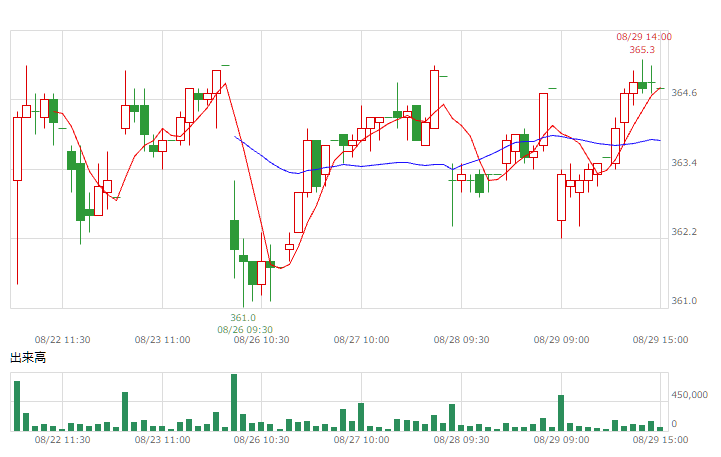Click 08/23 11:00 label under price chart
This screenshot has height=457, width=721.
[162, 340]
